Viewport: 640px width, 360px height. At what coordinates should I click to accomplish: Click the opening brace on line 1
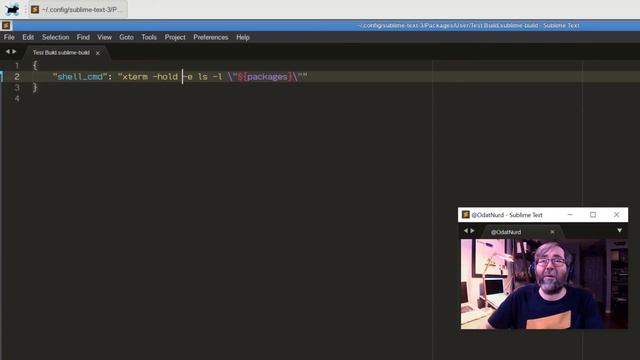[x=35, y=65]
